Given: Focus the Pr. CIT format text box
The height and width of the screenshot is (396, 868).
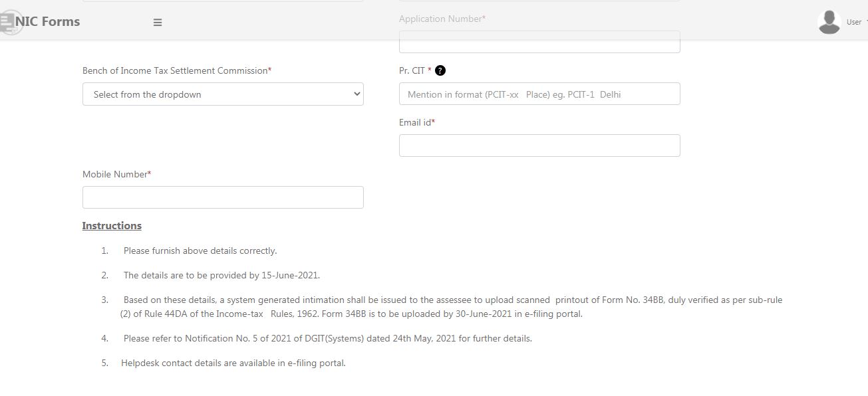Looking at the screenshot, I should click(539, 94).
